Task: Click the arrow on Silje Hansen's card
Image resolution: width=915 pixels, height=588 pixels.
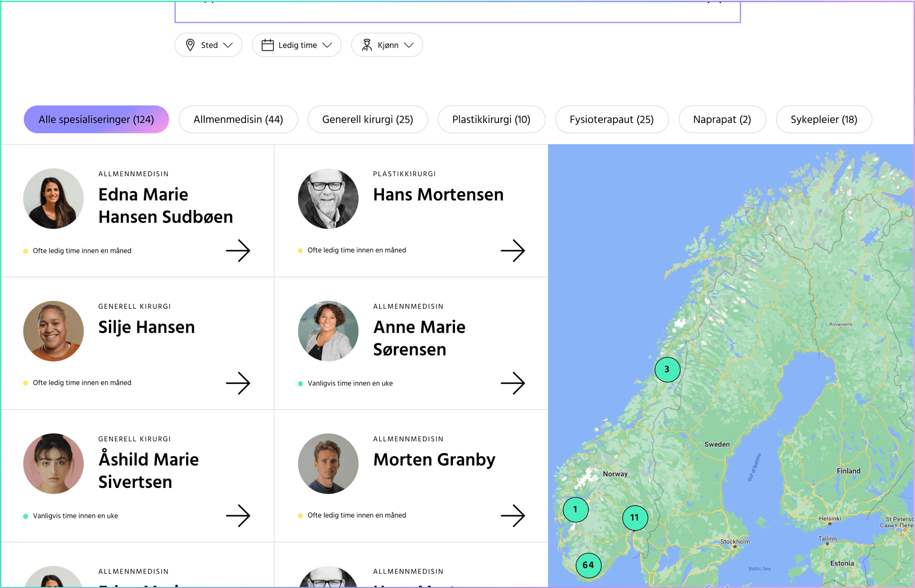Action: click(x=239, y=383)
